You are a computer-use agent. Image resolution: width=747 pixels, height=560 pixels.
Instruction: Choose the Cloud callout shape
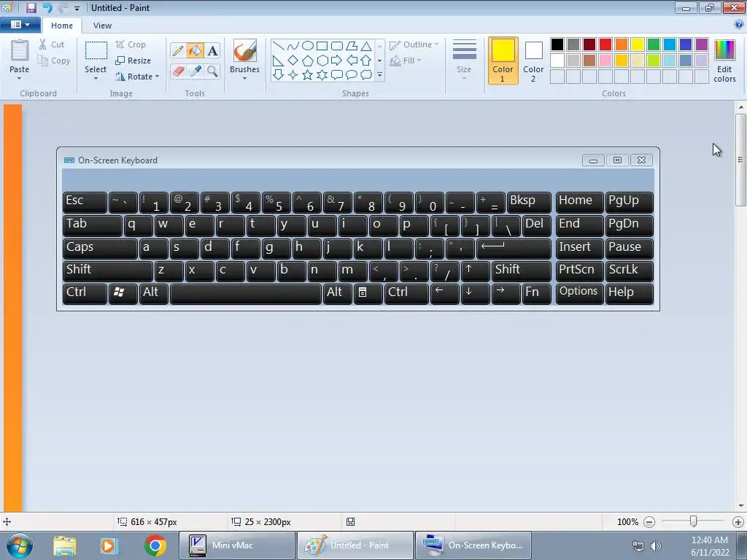(366, 75)
